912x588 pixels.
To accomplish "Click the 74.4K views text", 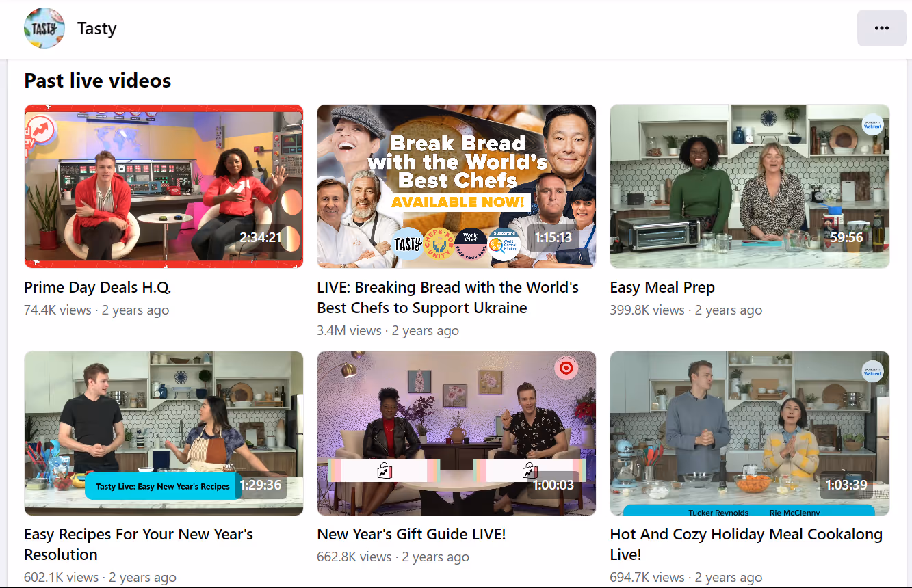I will coord(57,310).
